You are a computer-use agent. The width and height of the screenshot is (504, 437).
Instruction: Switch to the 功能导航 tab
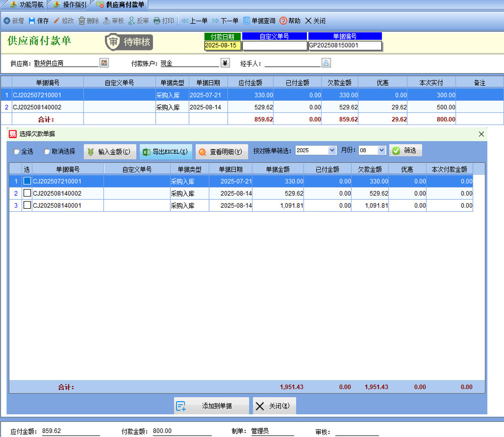(27, 5)
